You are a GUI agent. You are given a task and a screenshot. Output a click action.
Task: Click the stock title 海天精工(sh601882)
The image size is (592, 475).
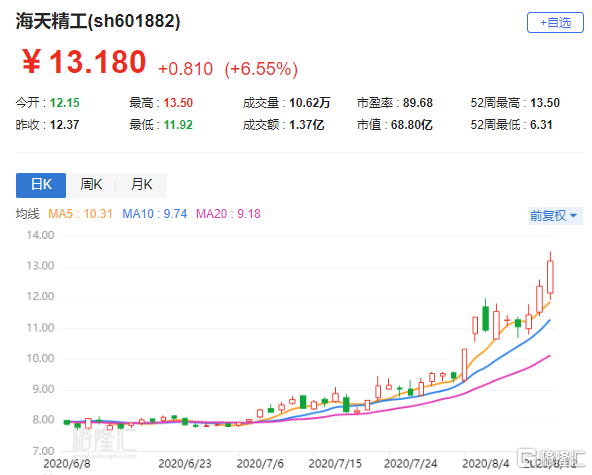click(98, 21)
